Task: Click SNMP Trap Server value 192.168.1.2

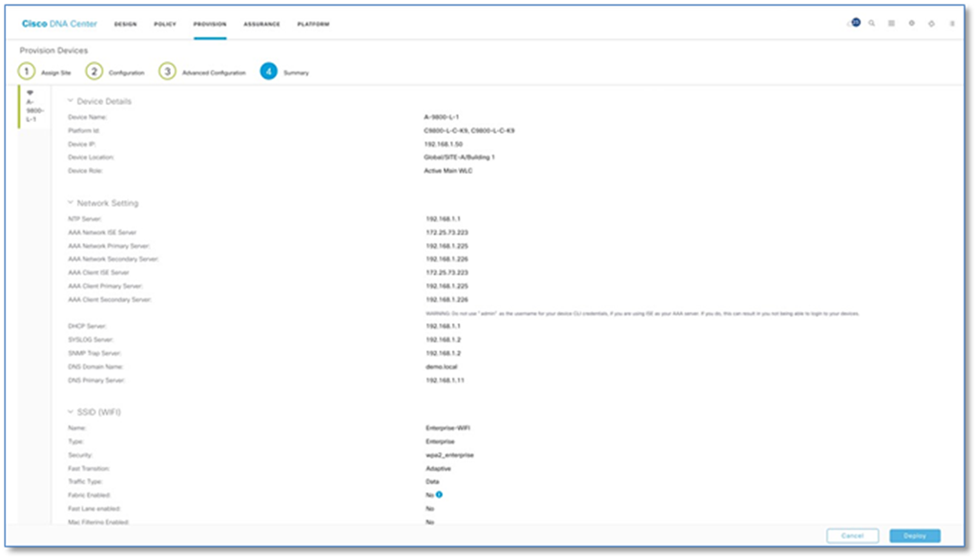Action: [443, 354]
